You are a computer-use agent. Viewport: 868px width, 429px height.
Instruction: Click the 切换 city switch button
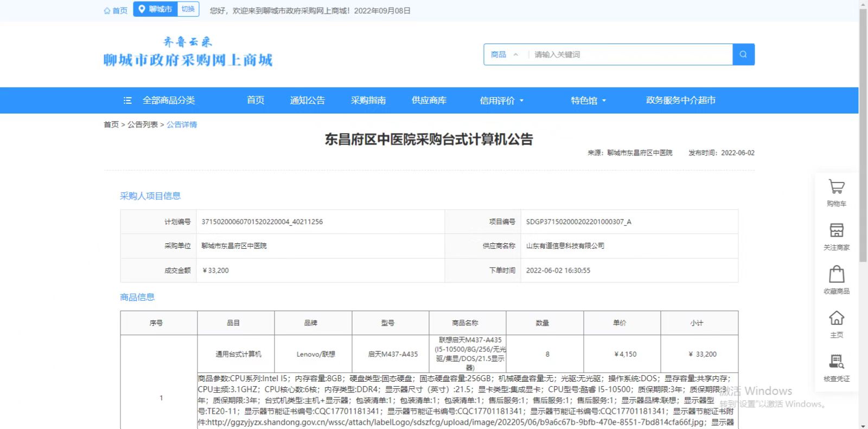tap(188, 9)
